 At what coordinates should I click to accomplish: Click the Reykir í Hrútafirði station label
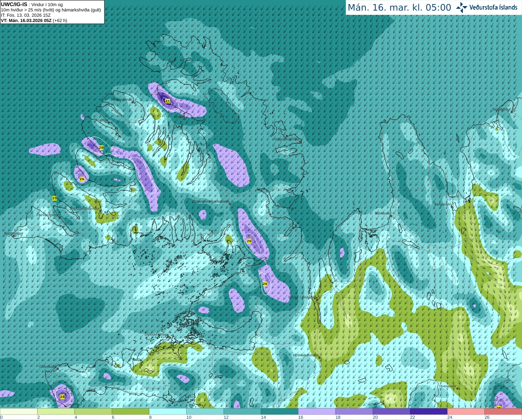coord(302,297)
